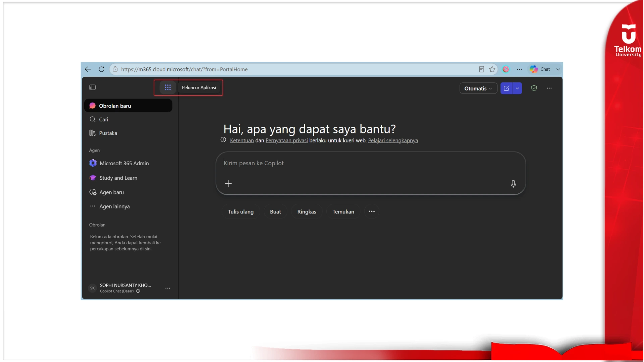This screenshot has width=644, height=362.
Task: Toggle the sidebar panel icon
Action: [x=93, y=87]
